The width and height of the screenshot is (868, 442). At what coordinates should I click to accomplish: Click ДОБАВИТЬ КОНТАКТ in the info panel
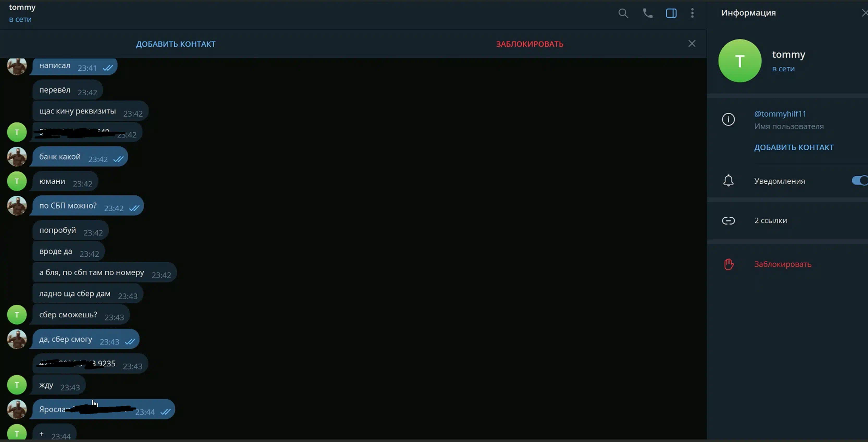(x=793, y=148)
